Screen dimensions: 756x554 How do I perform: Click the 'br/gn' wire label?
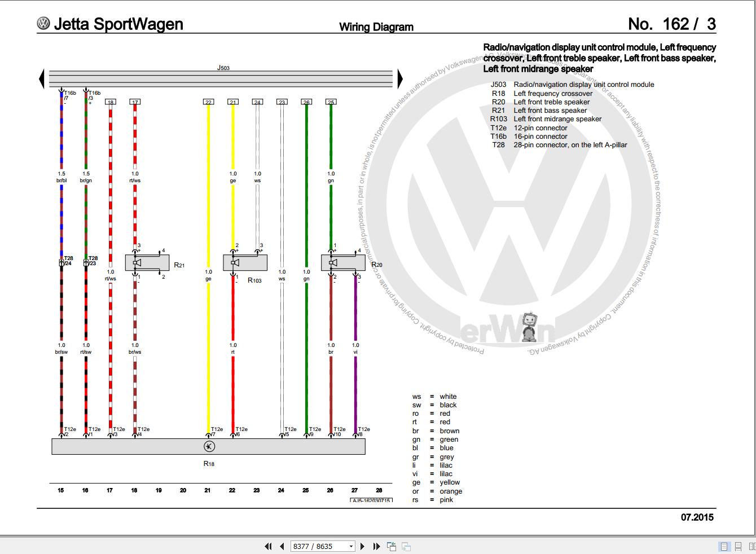[86, 181]
